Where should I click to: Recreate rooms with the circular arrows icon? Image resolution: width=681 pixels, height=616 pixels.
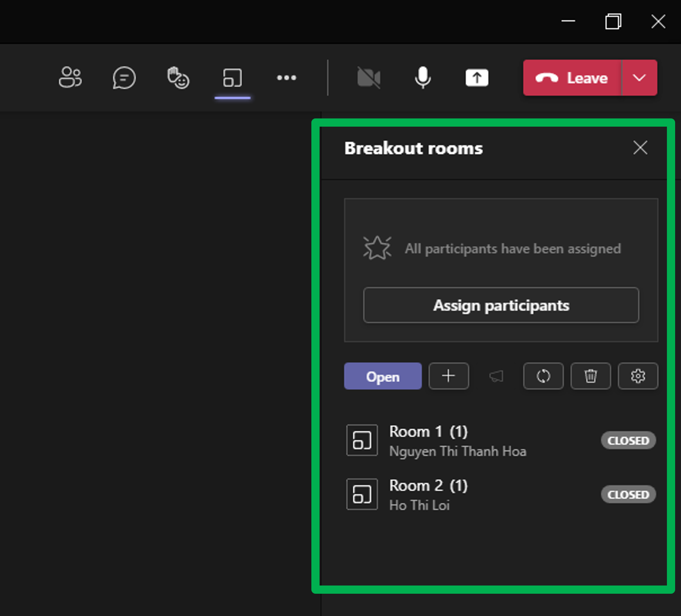pyautogui.click(x=543, y=376)
